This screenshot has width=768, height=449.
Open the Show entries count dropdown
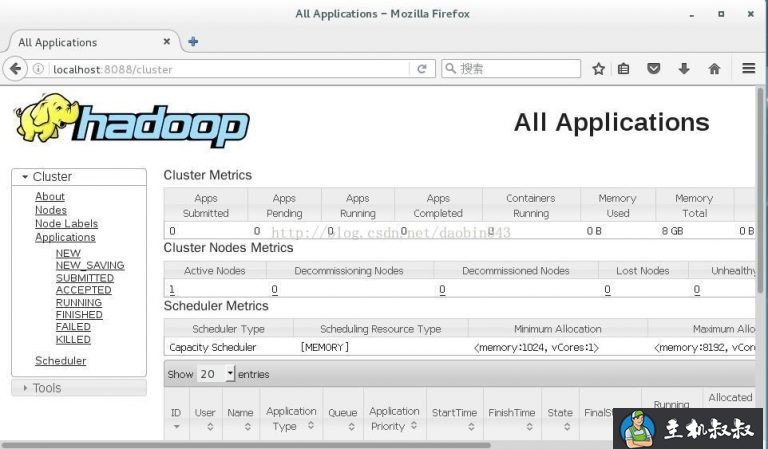coord(216,374)
